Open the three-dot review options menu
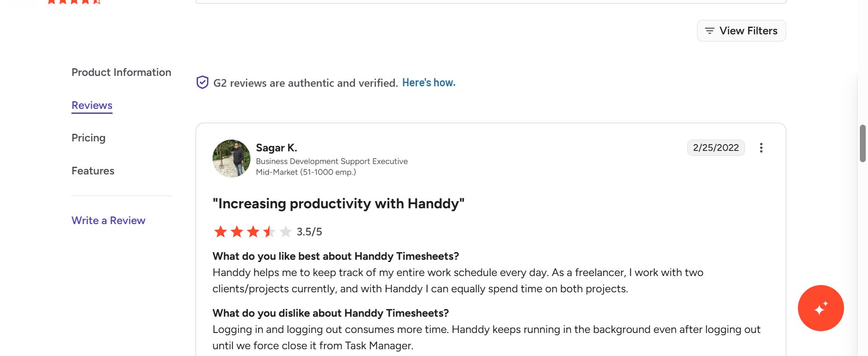 point(761,148)
